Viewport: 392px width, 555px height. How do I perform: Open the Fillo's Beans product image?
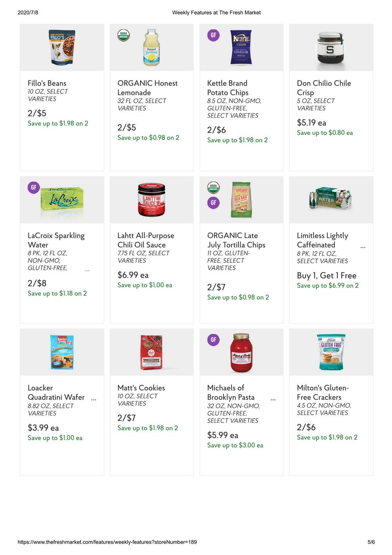(x=62, y=47)
